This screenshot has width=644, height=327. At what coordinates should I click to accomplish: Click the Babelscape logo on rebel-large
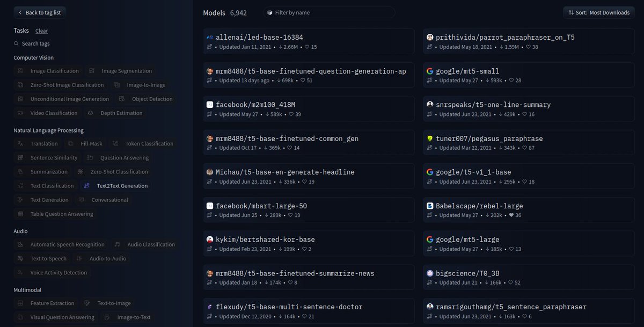[430, 206]
